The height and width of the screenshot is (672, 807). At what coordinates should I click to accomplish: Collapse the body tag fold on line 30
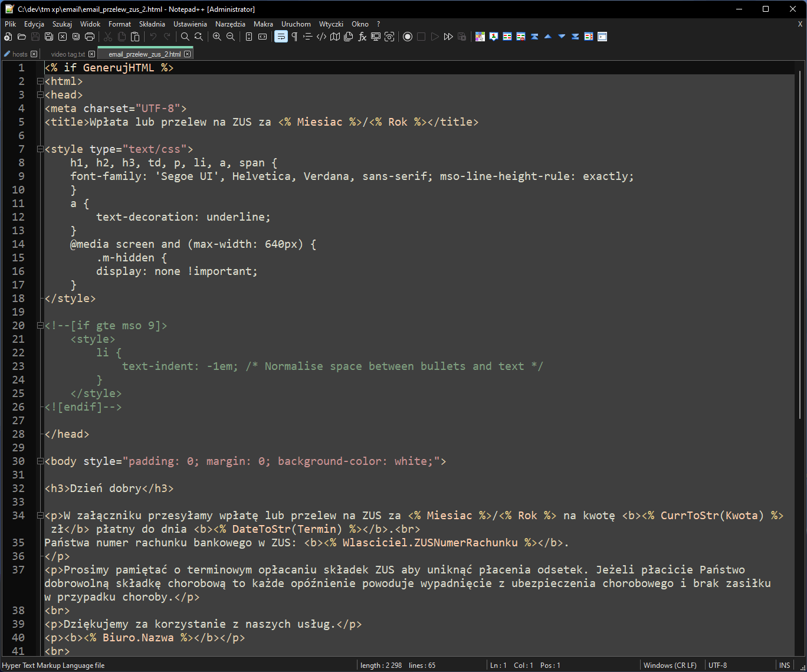(x=40, y=461)
